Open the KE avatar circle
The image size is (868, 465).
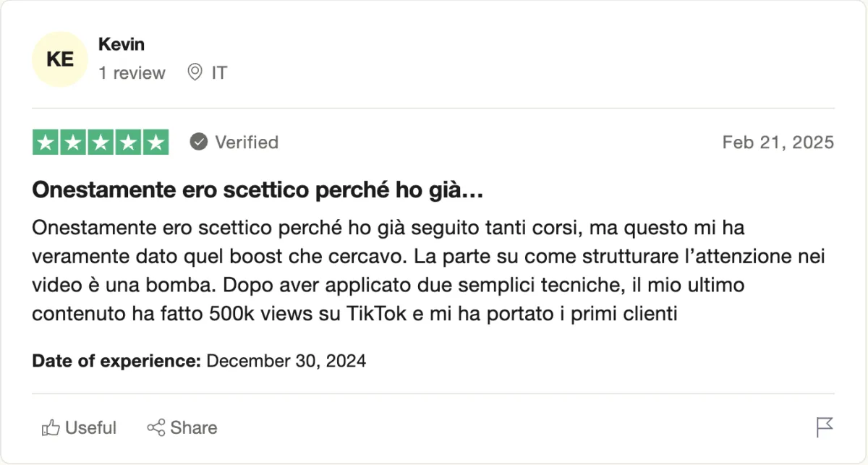tap(60, 59)
